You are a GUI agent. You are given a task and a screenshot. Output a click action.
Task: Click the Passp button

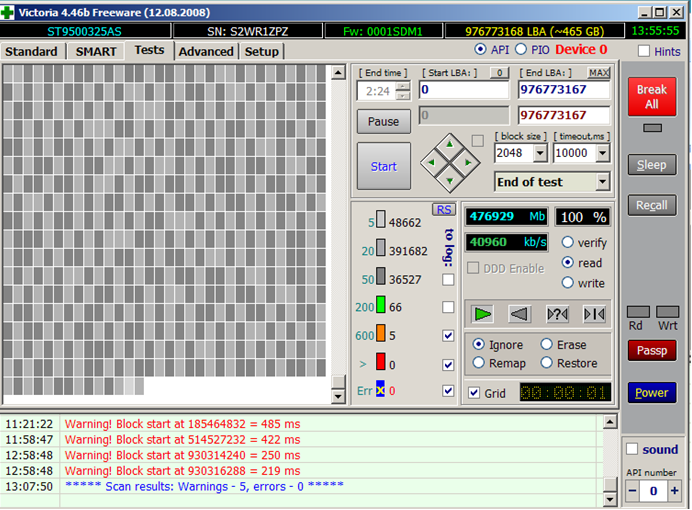652,351
